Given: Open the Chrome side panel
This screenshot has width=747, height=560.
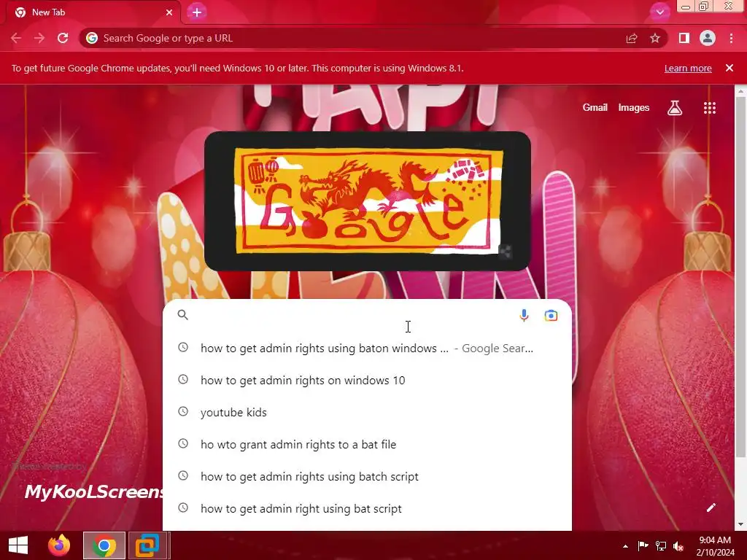Looking at the screenshot, I should (684, 38).
